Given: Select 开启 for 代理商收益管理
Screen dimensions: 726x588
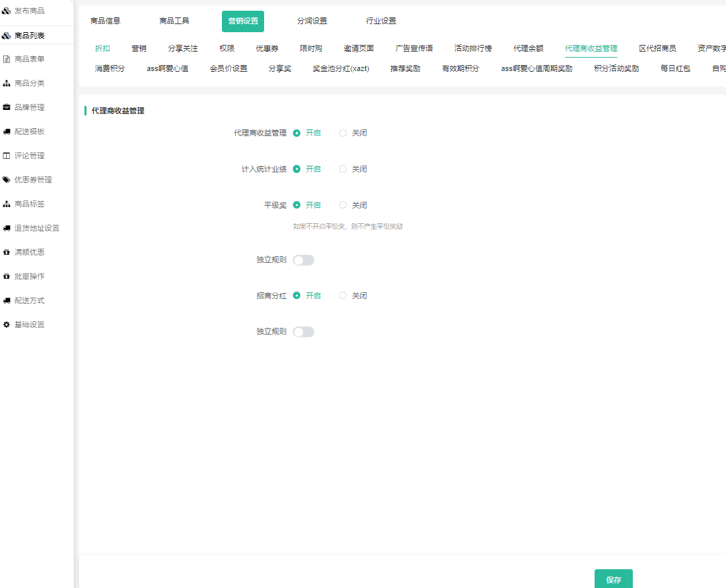Looking at the screenshot, I should [x=297, y=133].
